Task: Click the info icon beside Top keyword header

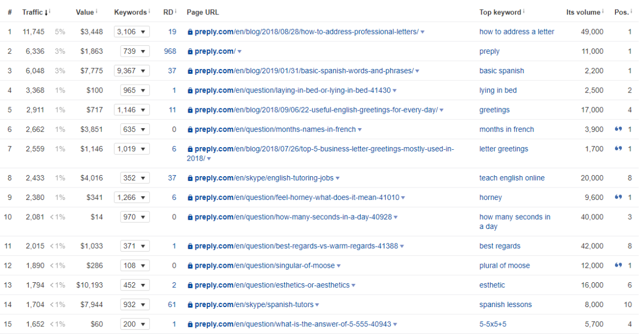Action: 524,11
